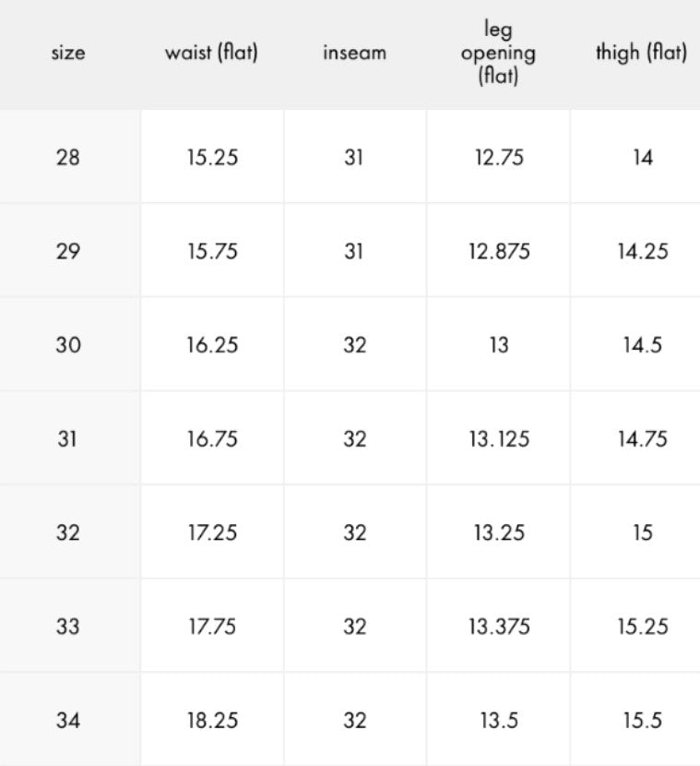Select the "inseam" column header
Viewport: 700px width, 766px height.
[354, 53]
